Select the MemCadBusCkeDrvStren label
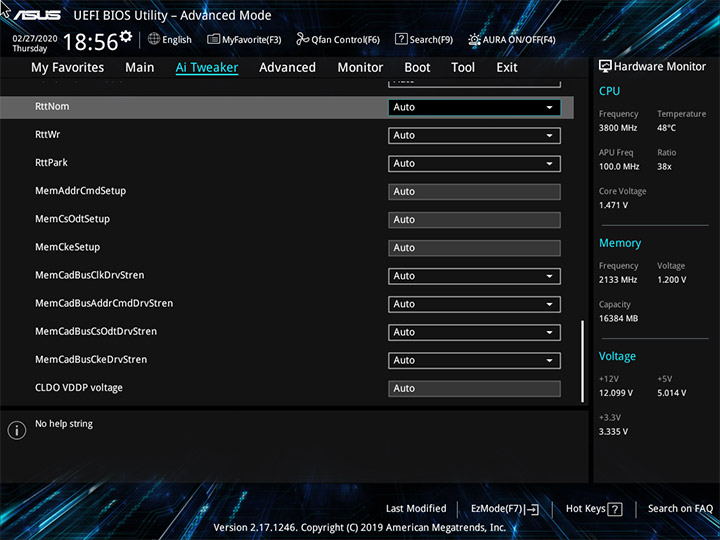Viewport: 720px width, 540px height. coord(91,359)
